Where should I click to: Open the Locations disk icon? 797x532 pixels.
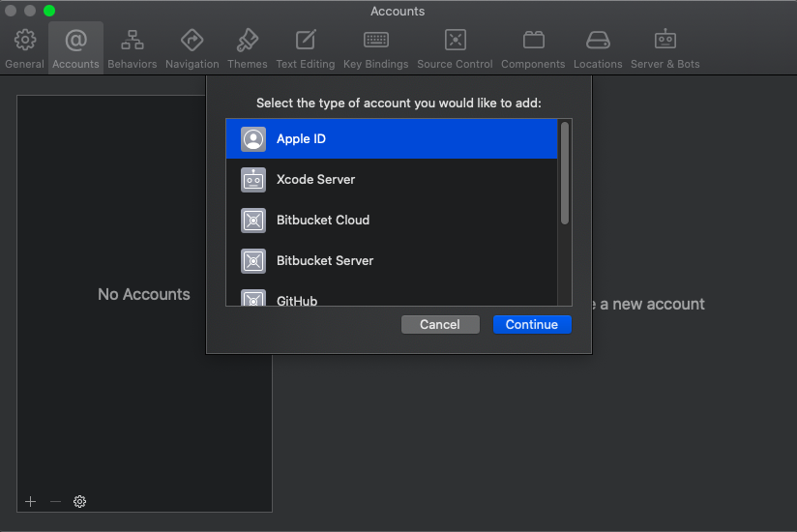[x=599, y=40]
